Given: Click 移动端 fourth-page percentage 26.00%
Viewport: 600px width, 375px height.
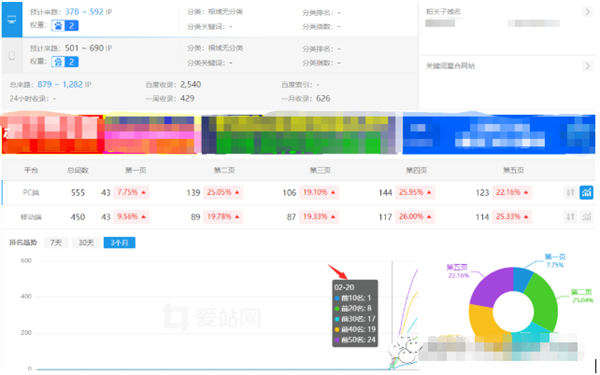Looking at the screenshot, I should pyautogui.click(x=415, y=217).
